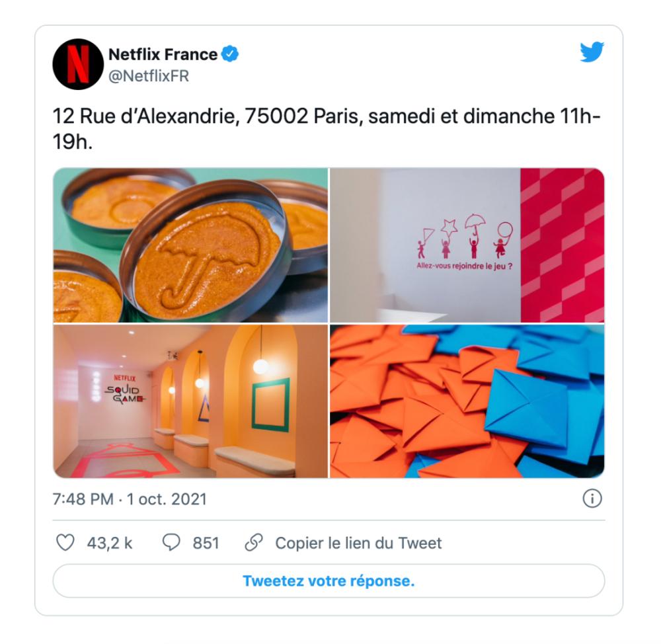Click the 851 replies count
661x644 pixels.
click(x=206, y=543)
